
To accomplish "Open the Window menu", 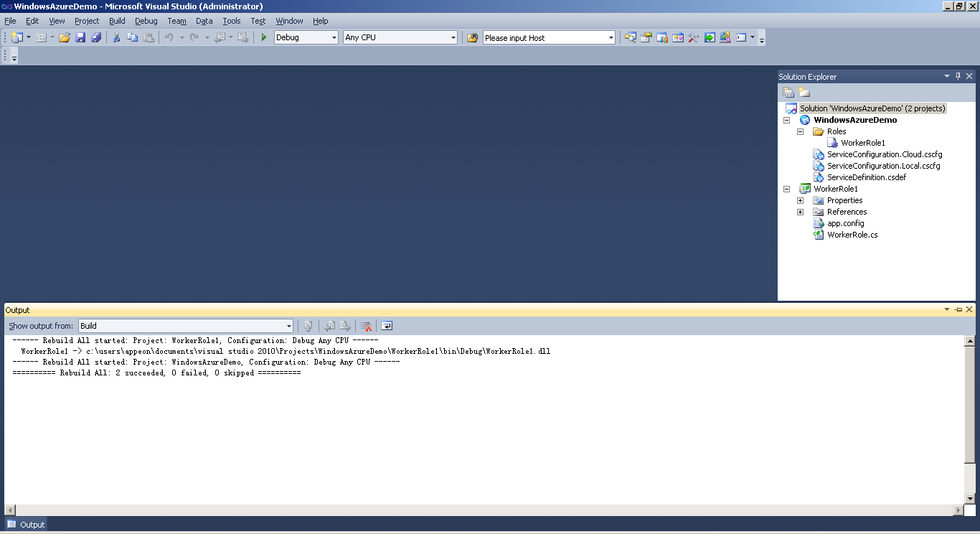I will [289, 21].
